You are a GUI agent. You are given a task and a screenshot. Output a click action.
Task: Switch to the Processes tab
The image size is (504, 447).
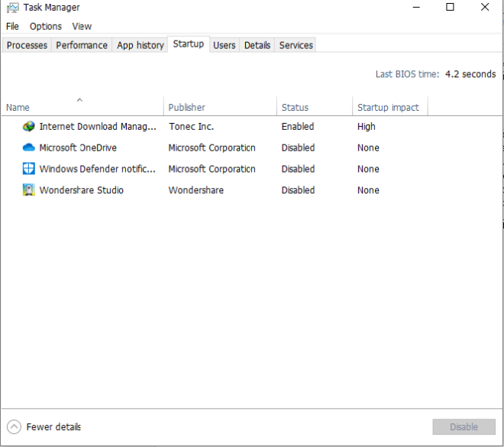[27, 45]
